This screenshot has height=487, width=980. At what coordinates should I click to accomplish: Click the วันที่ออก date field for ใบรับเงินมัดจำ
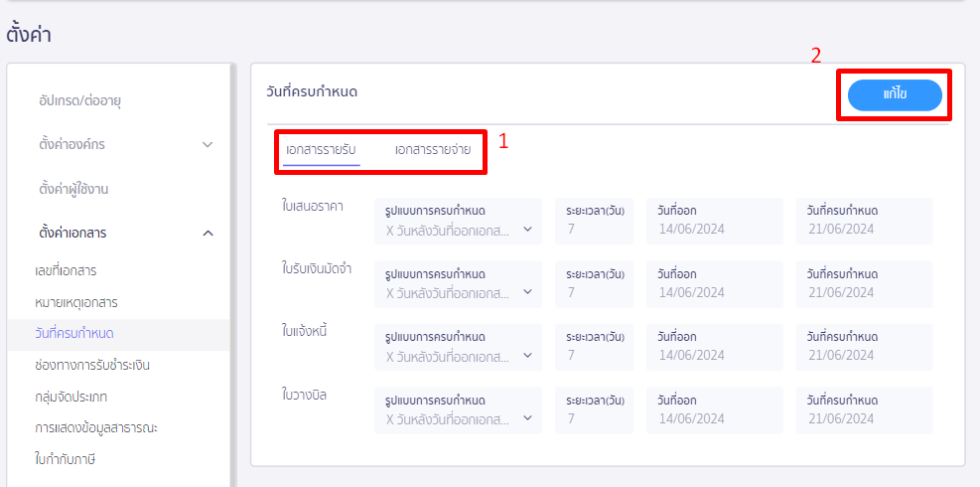pyautogui.click(x=715, y=284)
